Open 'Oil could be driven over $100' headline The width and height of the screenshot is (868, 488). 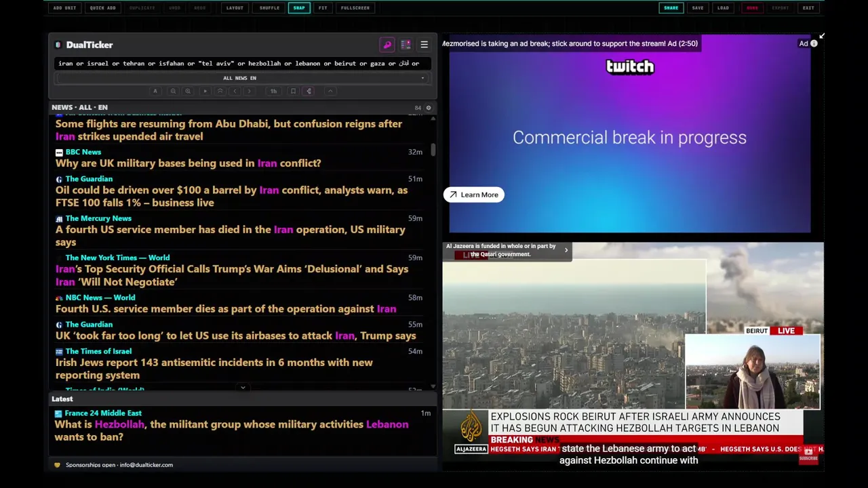(x=231, y=197)
